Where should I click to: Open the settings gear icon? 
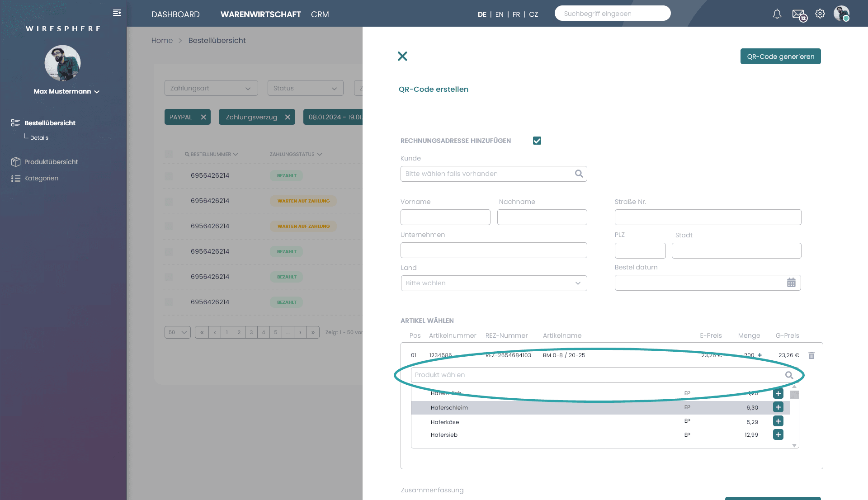pyautogui.click(x=820, y=14)
